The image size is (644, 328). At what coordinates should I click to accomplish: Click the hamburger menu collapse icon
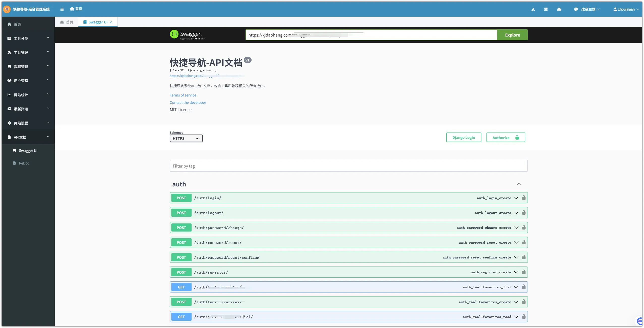62,9
